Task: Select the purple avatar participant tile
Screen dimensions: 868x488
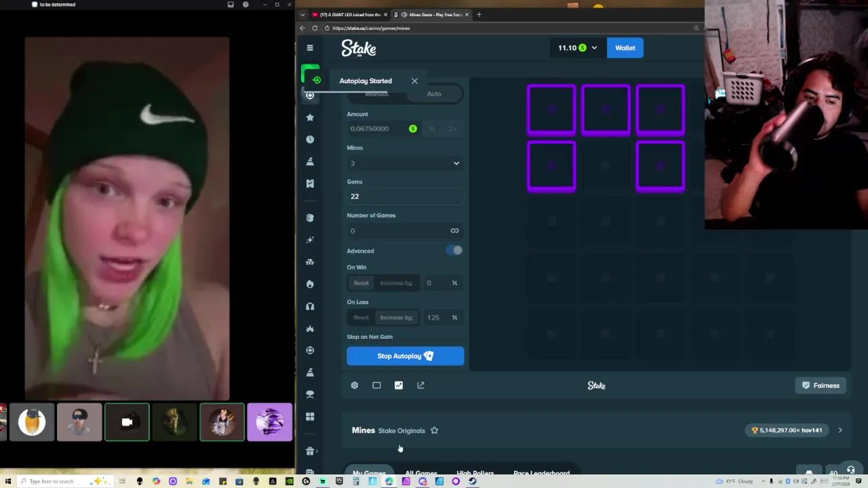Action: tap(269, 422)
